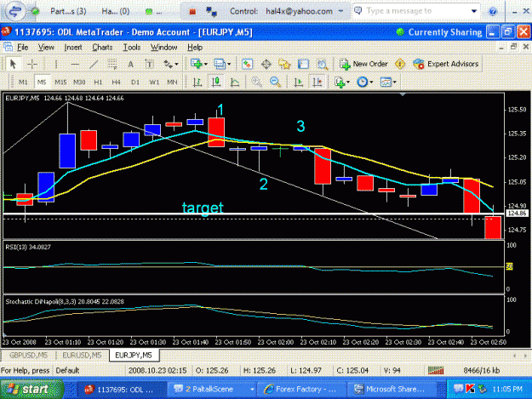The height and width of the screenshot is (399, 532).
Task: Open Navigator folder with star icon
Action: (x=284, y=64)
